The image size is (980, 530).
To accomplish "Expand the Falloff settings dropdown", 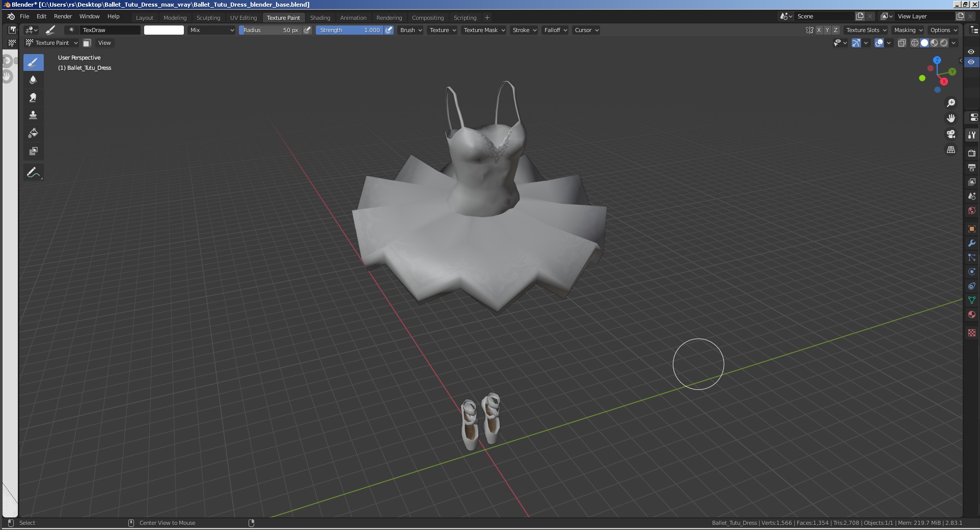I will coord(555,30).
